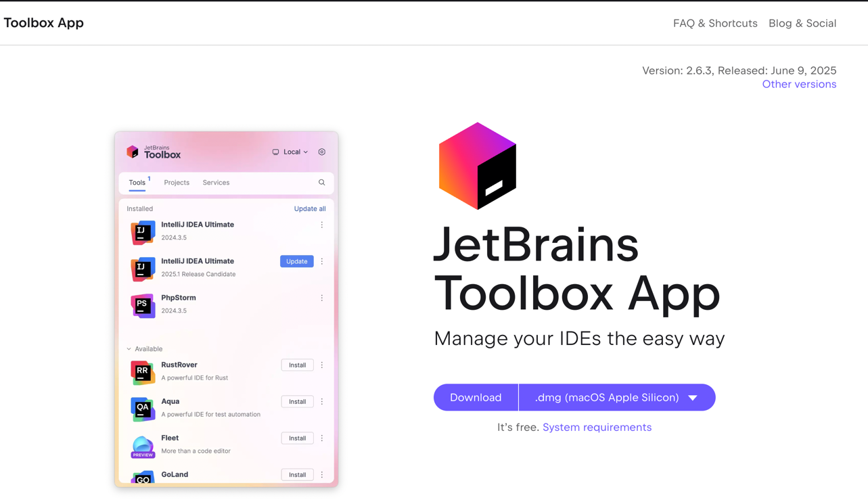This screenshot has width=868, height=502.
Task: Collapse the Available tools section
Action: 129,349
